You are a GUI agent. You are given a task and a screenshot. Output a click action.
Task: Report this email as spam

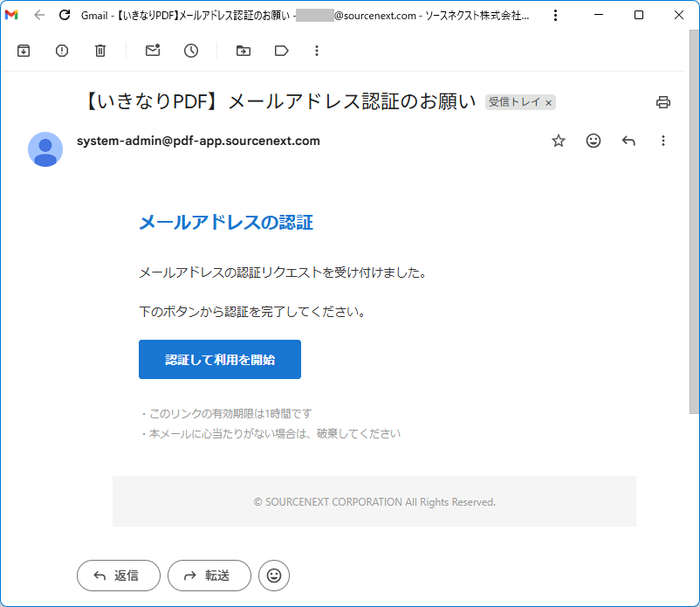click(x=62, y=51)
